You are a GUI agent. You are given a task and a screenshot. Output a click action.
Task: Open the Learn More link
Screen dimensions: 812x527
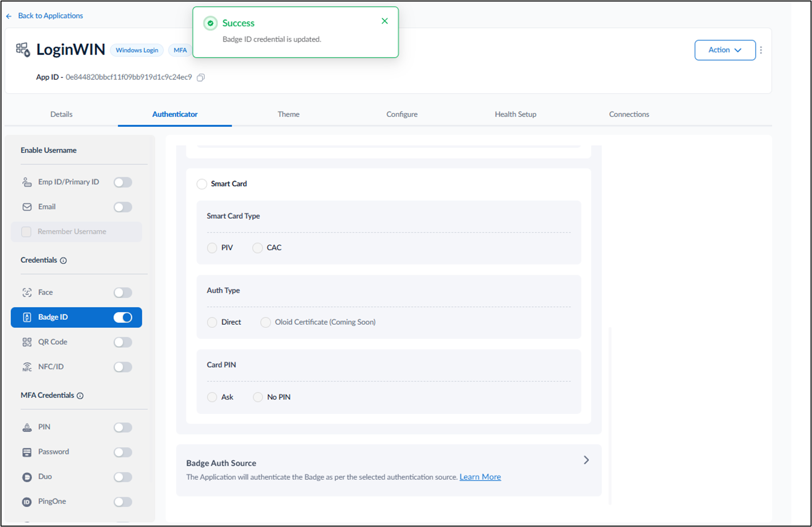480,477
